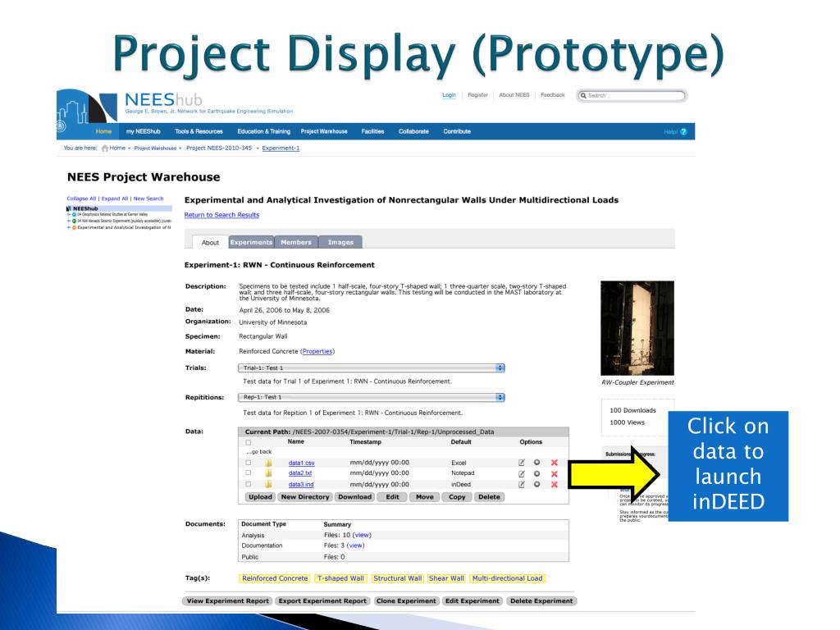840x630 pixels.
Task: Click the Delete Experiment button
Action: coord(541,601)
